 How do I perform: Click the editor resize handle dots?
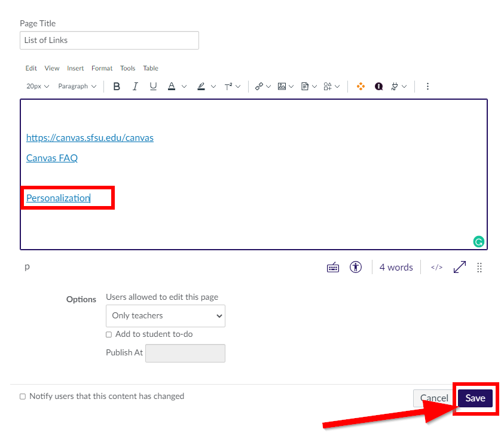coord(479,267)
